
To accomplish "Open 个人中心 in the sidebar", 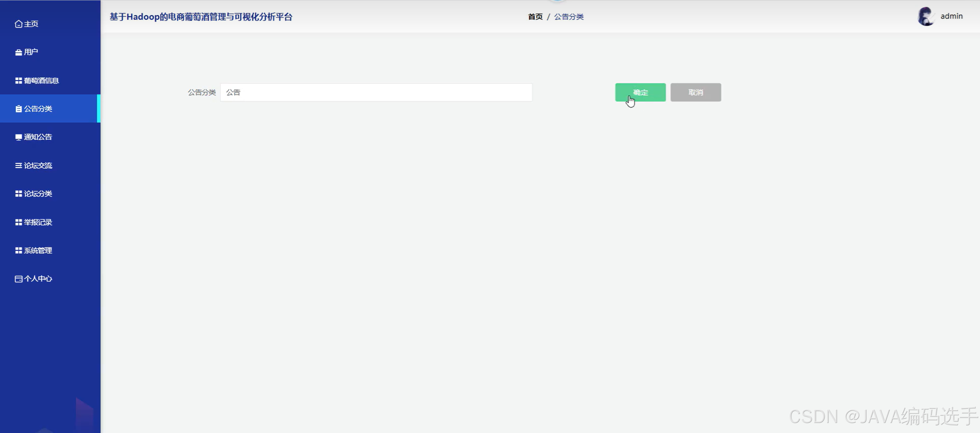I will point(50,279).
